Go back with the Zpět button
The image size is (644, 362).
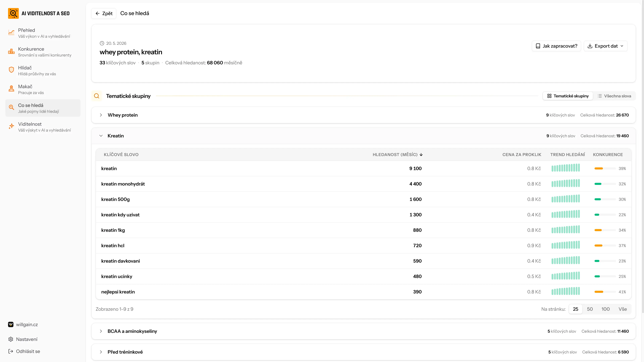click(104, 13)
